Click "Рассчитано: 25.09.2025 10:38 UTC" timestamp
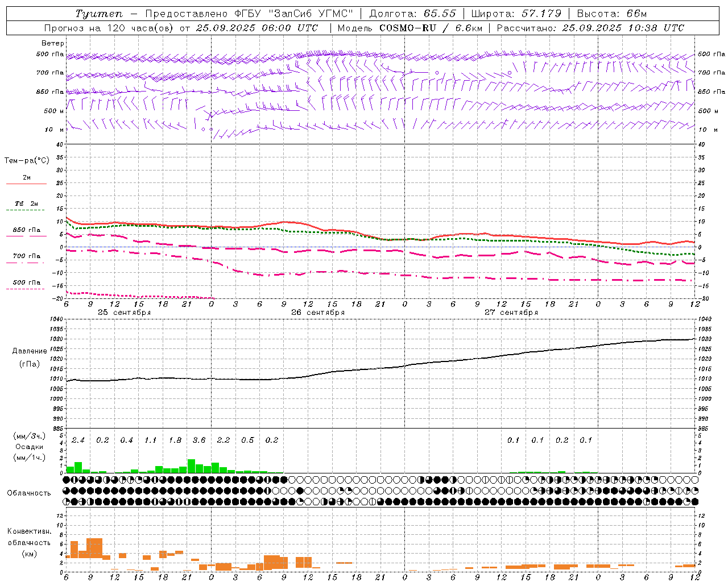Image resolution: width=728 pixels, height=582 pixels. (590, 28)
